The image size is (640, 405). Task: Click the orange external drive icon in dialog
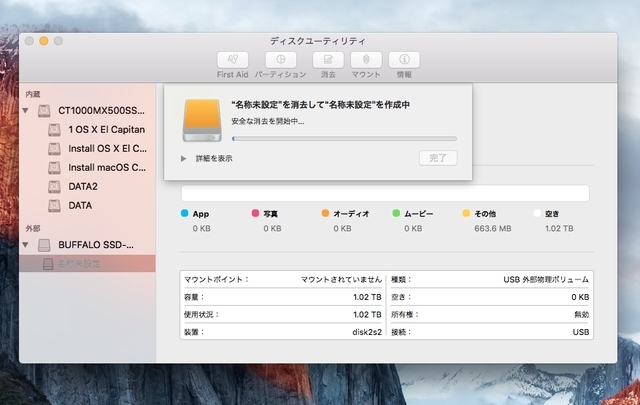197,120
